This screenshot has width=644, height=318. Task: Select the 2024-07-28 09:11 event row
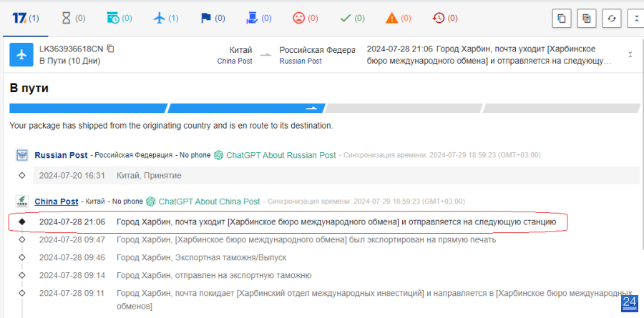[335, 299]
